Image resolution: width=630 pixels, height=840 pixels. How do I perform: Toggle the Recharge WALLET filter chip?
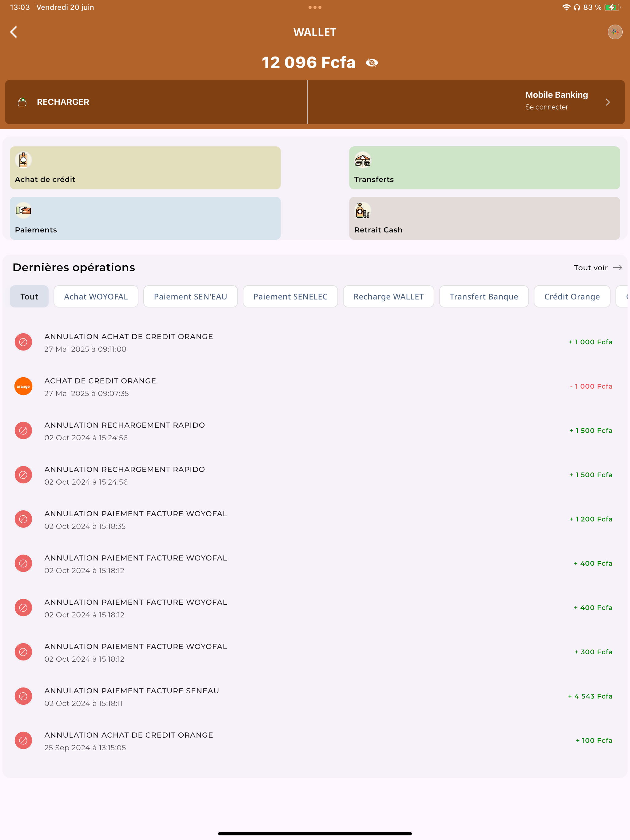pos(388,296)
